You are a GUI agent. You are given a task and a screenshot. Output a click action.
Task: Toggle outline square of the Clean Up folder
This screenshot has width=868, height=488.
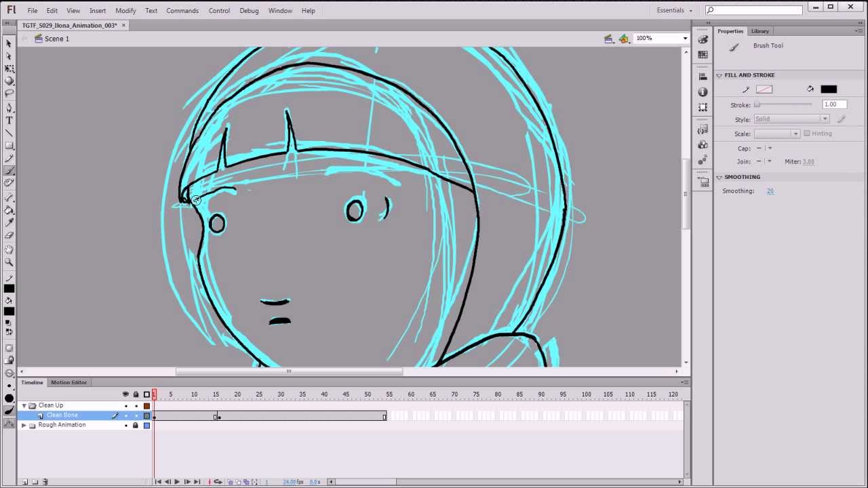coord(146,406)
